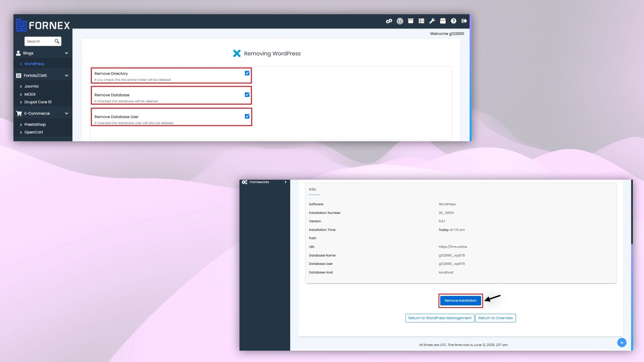644x362 pixels.
Task: Click the Remove Installation button
Action: 460,301
